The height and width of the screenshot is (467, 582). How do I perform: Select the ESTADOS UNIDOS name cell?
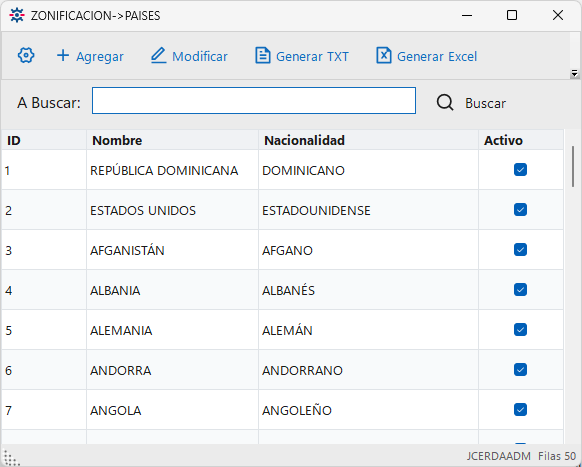click(173, 210)
